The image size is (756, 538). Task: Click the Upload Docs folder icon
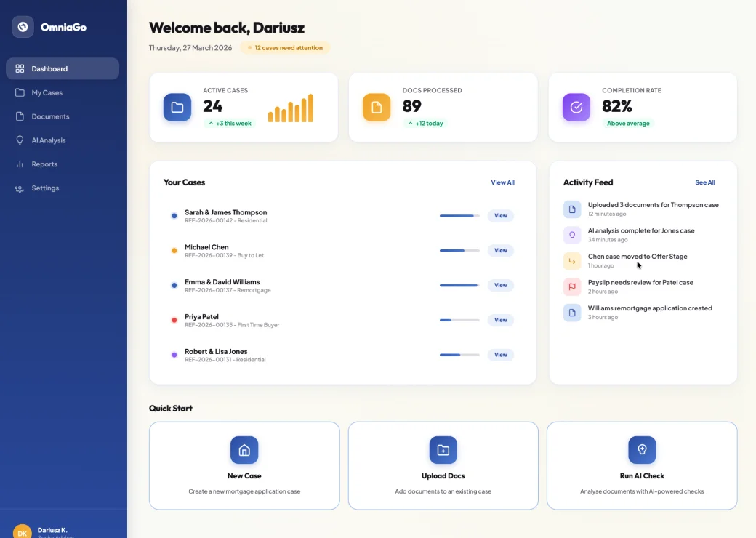[x=443, y=449]
